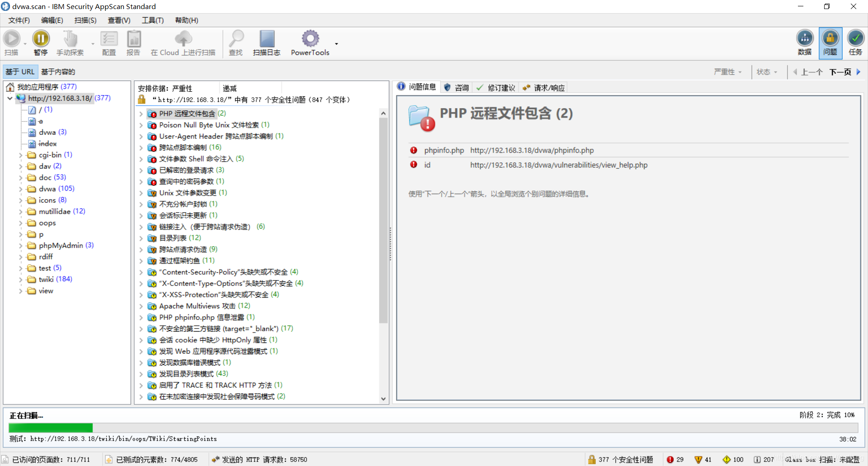Open the 严重性 severity filter dropdown
Image resolution: width=868 pixels, height=466 pixels.
tap(728, 72)
